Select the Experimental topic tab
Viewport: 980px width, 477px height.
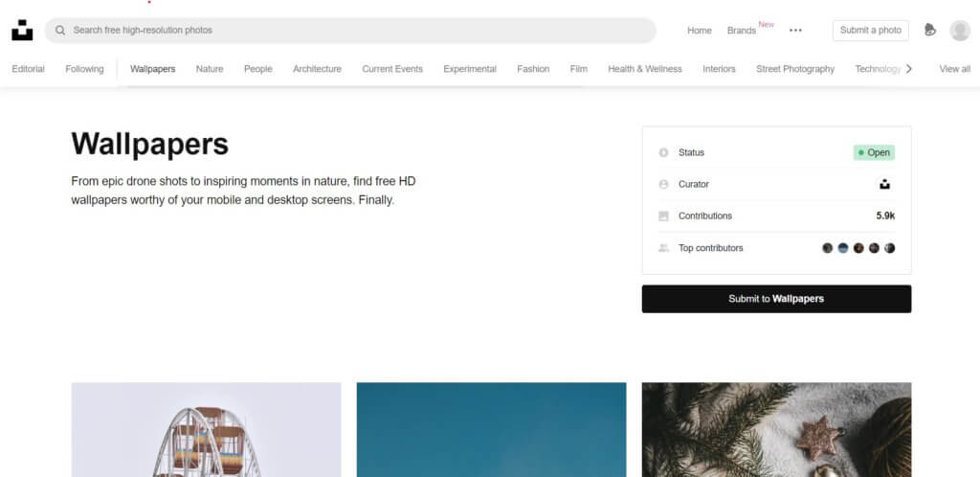coord(470,69)
